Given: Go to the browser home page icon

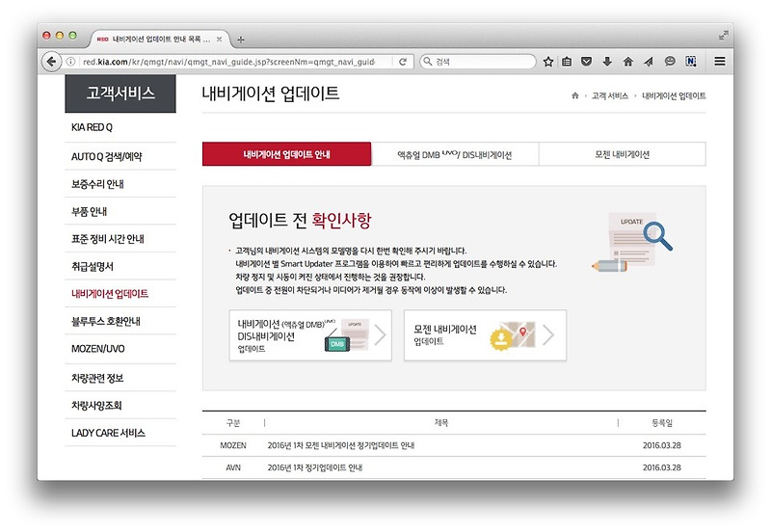Looking at the screenshot, I should 628,62.
